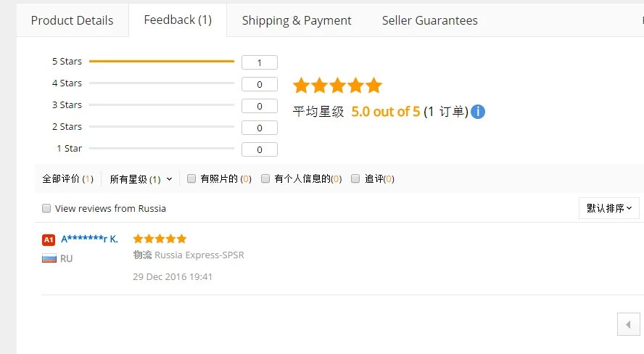Click the large five-star average rating
The image size is (644, 354).
pyautogui.click(x=337, y=86)
